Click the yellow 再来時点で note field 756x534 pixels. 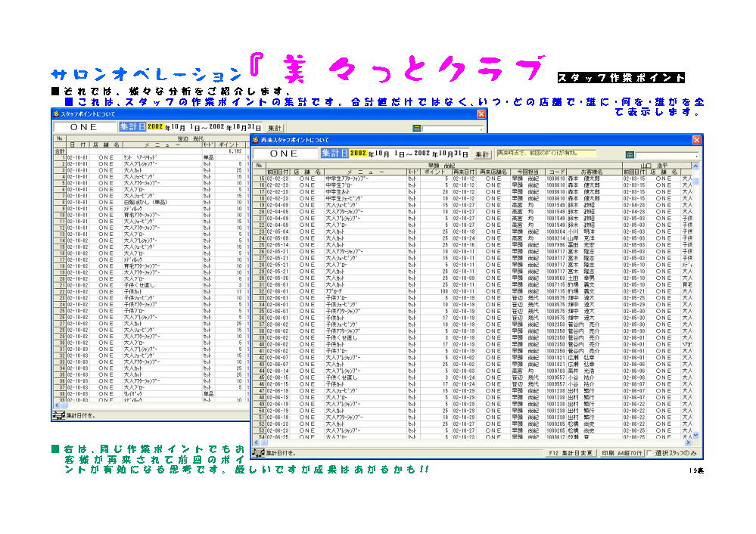coord(546,154)
